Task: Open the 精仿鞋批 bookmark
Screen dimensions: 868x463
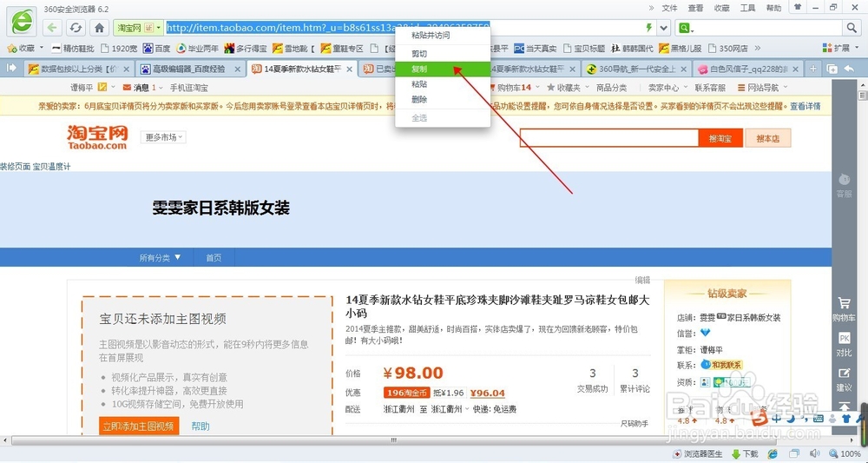Action: tap(73, 49)
